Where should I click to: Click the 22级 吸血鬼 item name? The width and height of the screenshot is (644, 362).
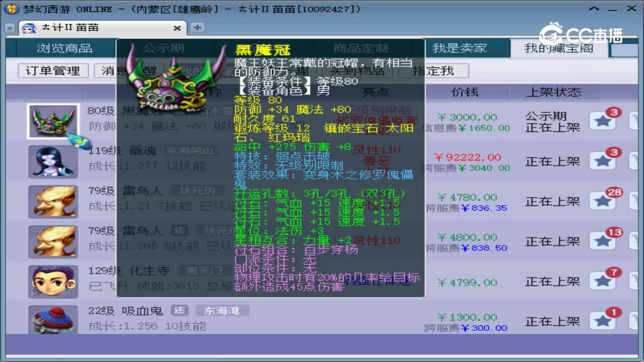[125, 311]
